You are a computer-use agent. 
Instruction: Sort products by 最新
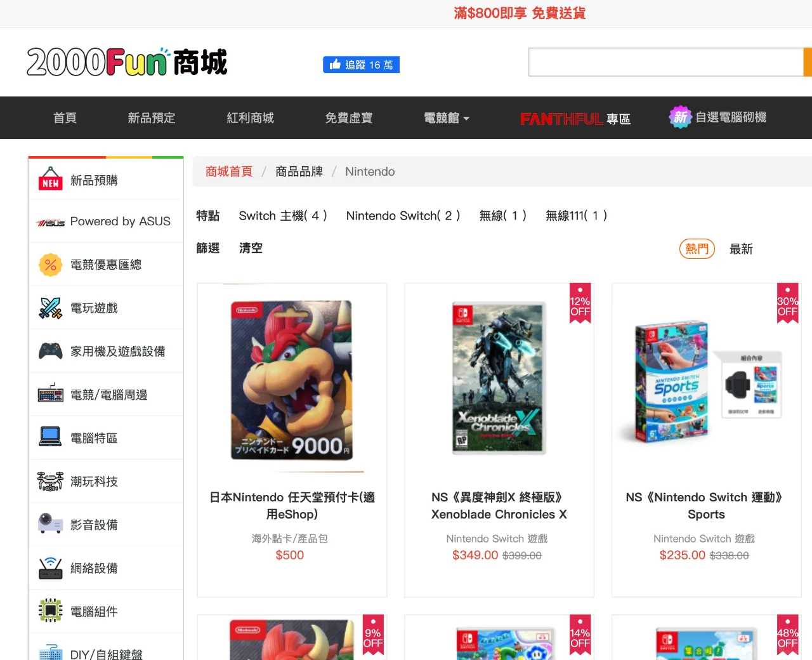(x=741, y=249)
